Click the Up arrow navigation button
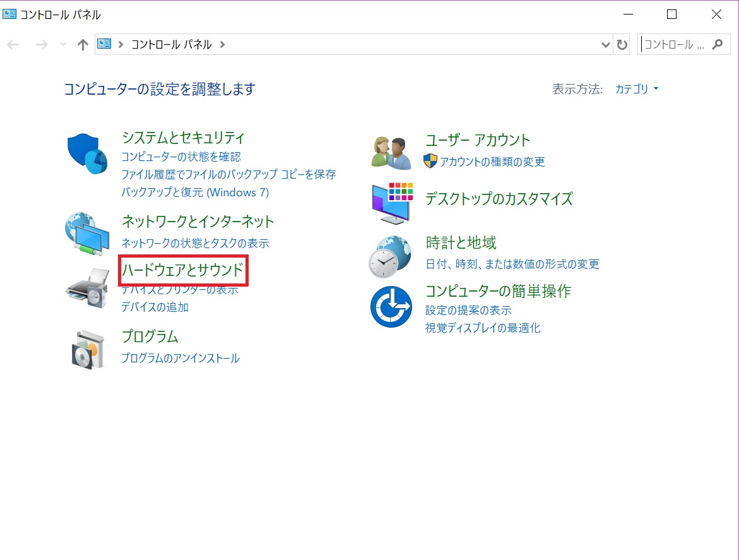This screenshot has height=560, width=739. (x=83, y=45)
